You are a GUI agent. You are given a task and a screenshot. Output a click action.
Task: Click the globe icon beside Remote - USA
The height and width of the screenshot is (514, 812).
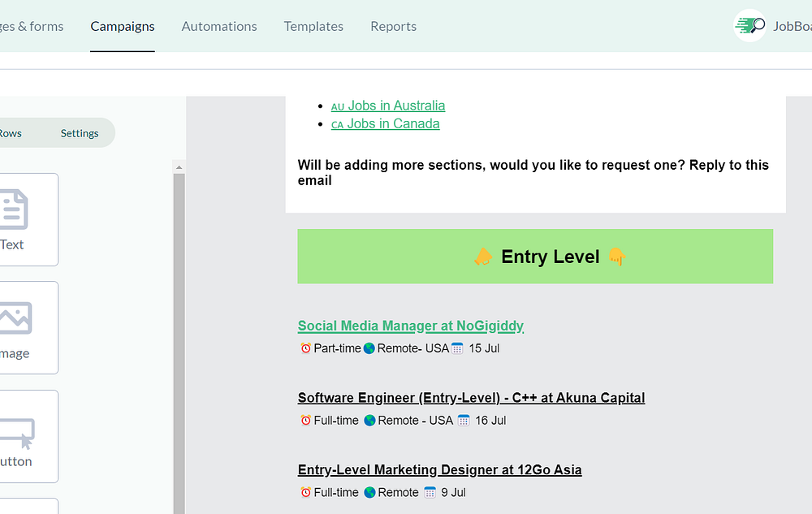pyautogui.click(x=369, y=421)
